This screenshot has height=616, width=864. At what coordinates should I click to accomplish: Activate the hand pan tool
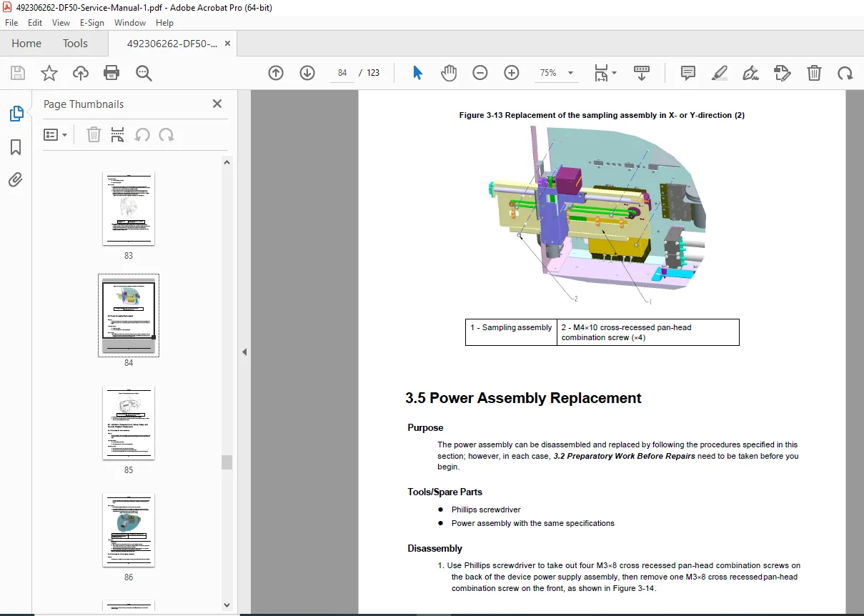click(x=449, y=73)
